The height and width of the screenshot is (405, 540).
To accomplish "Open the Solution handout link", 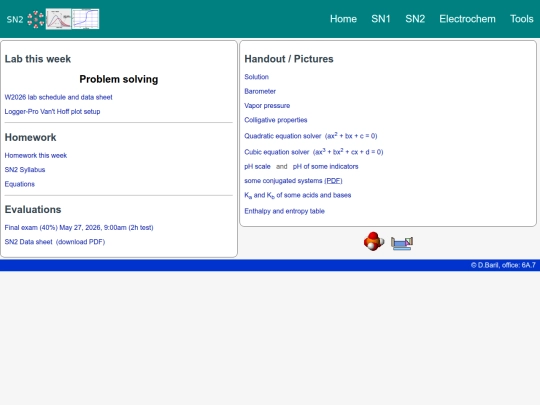I will pyautogui.click(x=257, y=77).
